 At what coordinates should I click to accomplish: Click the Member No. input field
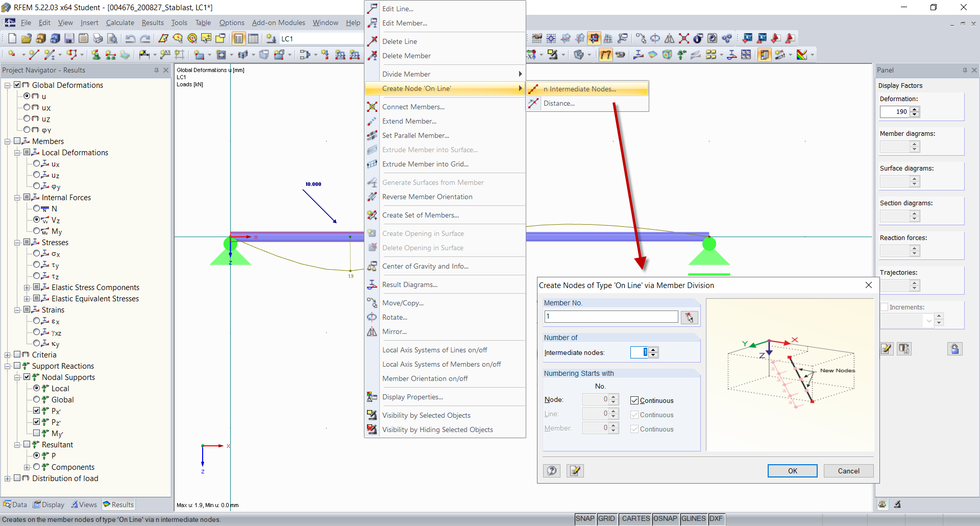[611, 317]
